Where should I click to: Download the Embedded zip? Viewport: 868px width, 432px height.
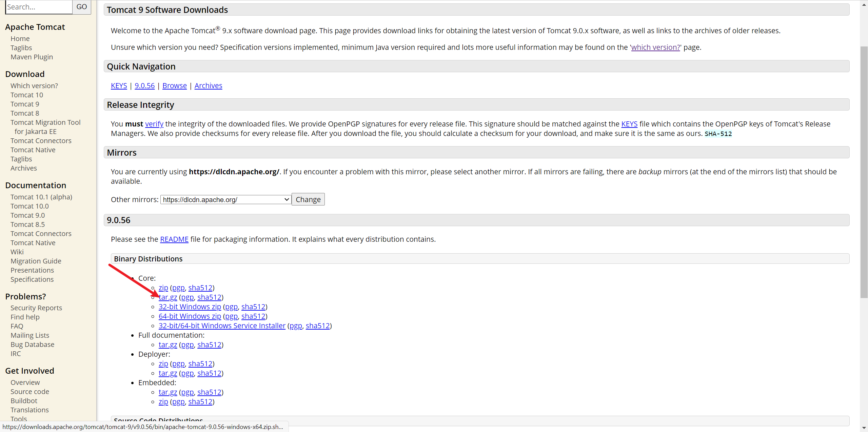coord(163,402)
